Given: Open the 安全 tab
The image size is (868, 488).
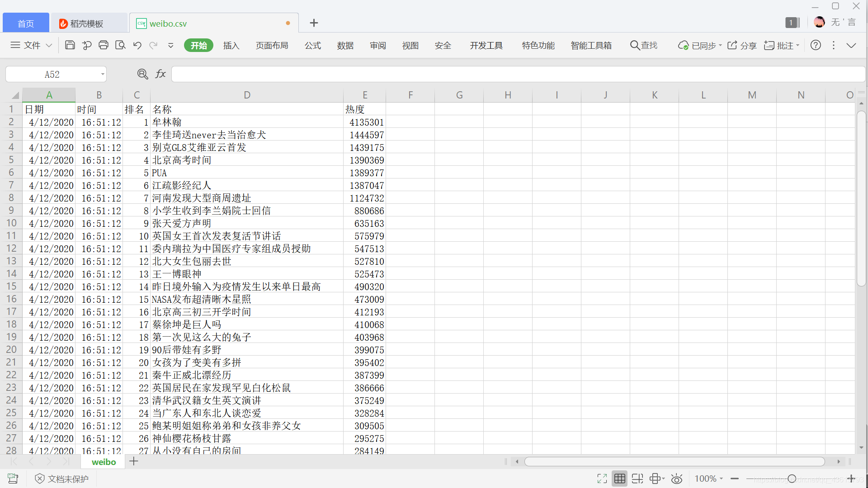Looking at the screenshot, I should point(443,45).
